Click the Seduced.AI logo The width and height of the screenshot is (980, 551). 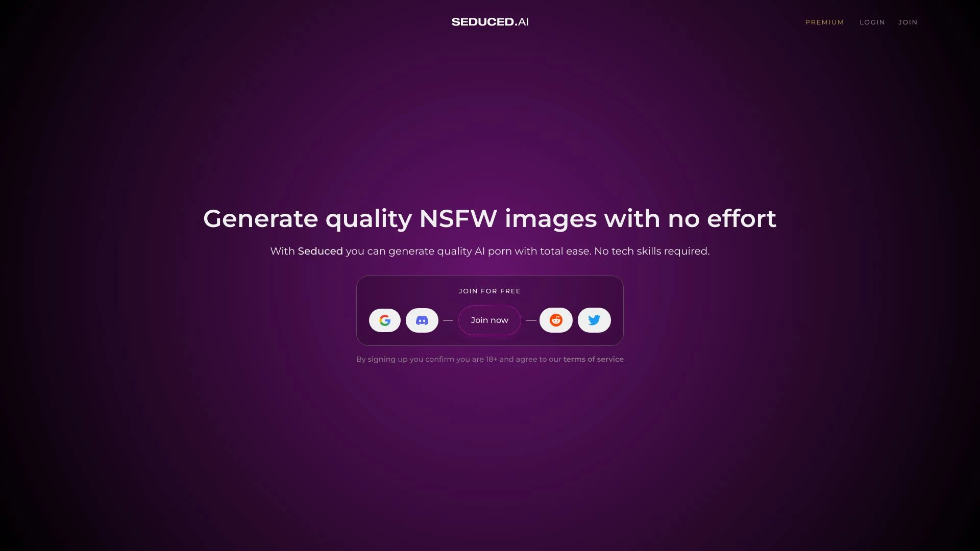pos(490,21)
